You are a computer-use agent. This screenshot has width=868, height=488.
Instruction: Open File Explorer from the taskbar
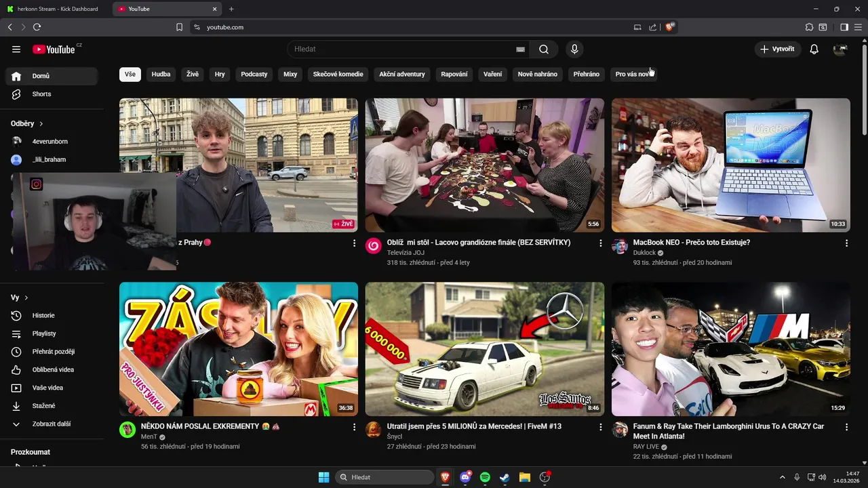(524, 477)
